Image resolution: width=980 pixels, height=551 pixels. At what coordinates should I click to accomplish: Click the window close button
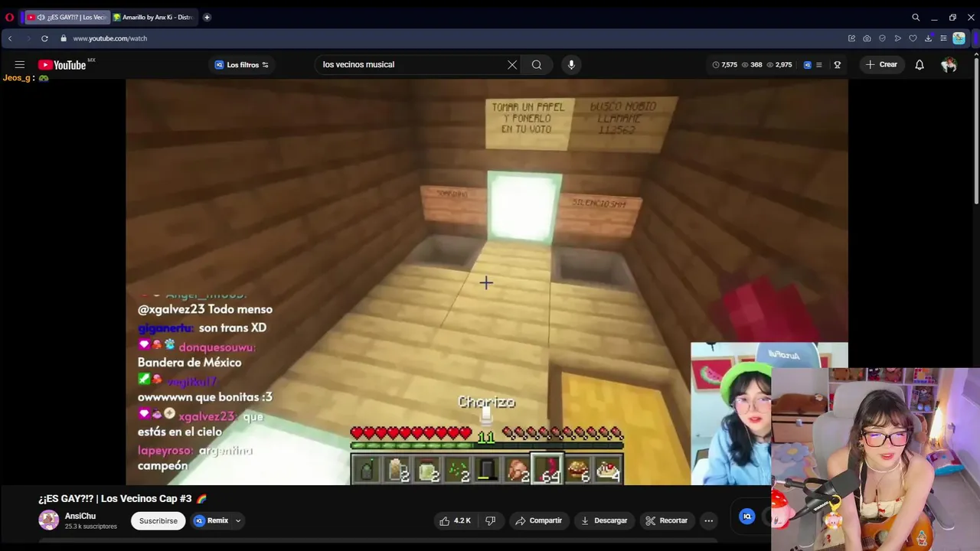971,17
